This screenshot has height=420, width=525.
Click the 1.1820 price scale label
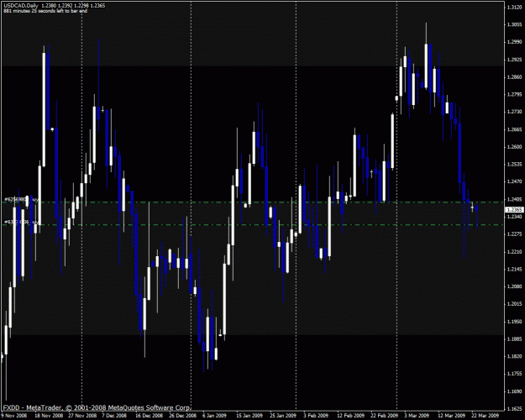coord(515,356)
